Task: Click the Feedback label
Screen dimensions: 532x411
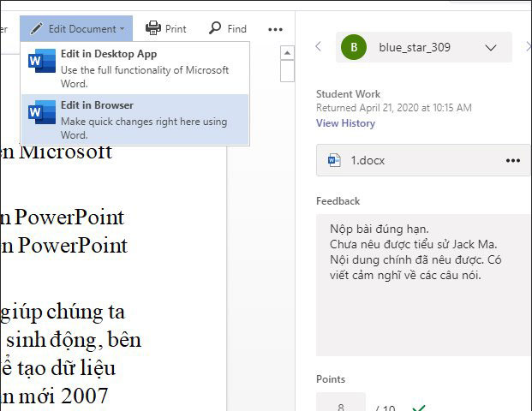Action: coord(338,201)
